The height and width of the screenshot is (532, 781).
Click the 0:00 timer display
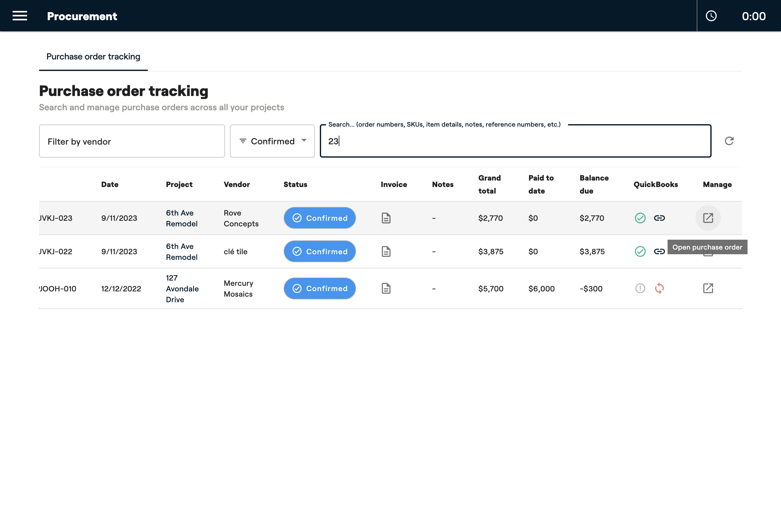point(754,16)
